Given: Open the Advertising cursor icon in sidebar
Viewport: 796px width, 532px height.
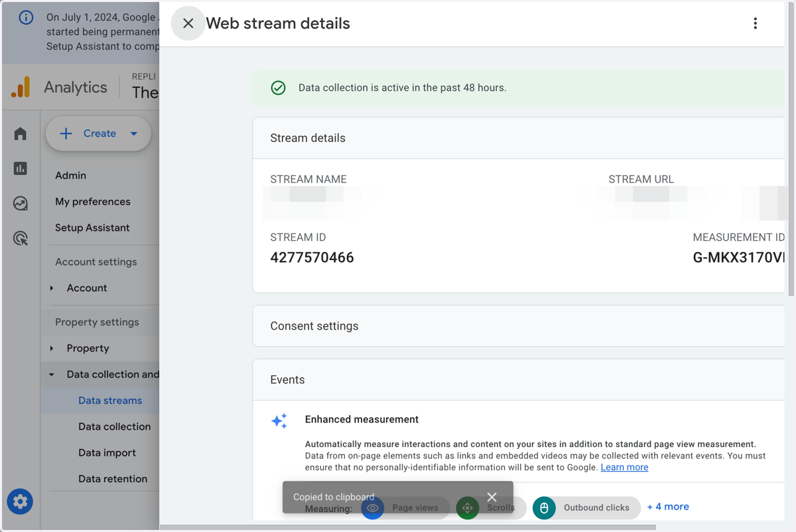Looking at the screenshot, I should point(21,238).
